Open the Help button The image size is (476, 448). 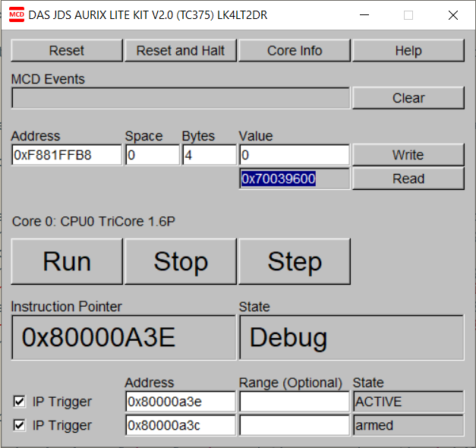(408, 50)
